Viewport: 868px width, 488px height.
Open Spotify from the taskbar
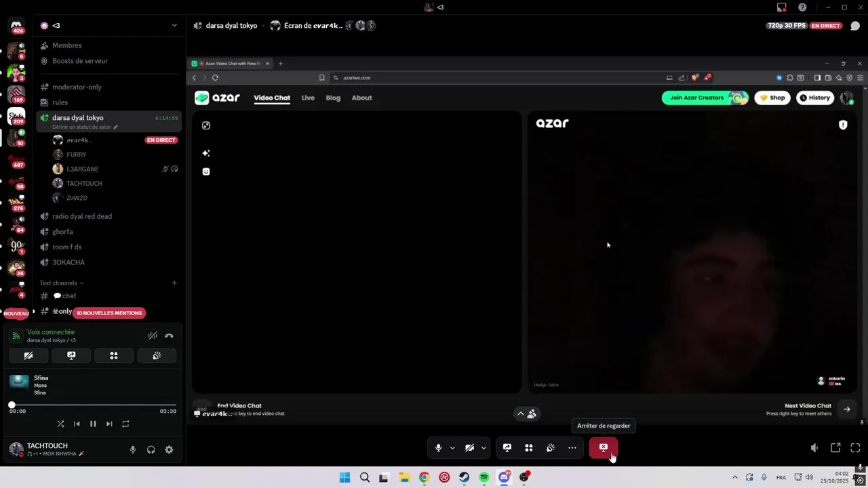pyautogui.click(x=484, y=477)
